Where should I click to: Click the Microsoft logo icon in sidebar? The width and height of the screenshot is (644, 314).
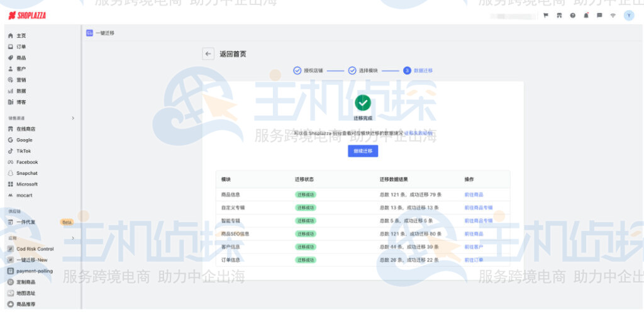11,184
